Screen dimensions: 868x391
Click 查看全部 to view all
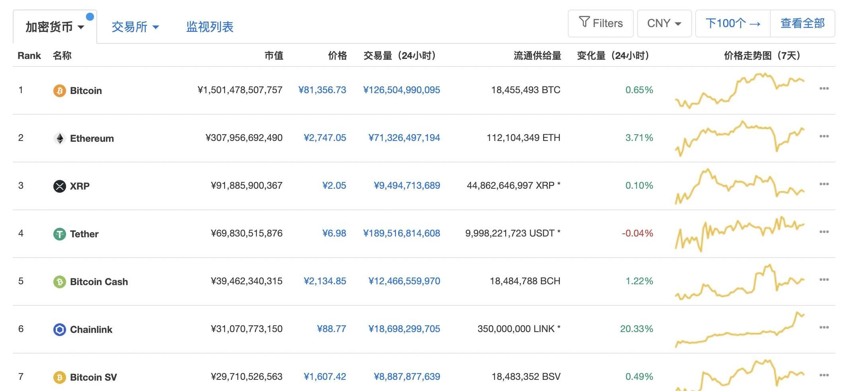click(802, 23)
